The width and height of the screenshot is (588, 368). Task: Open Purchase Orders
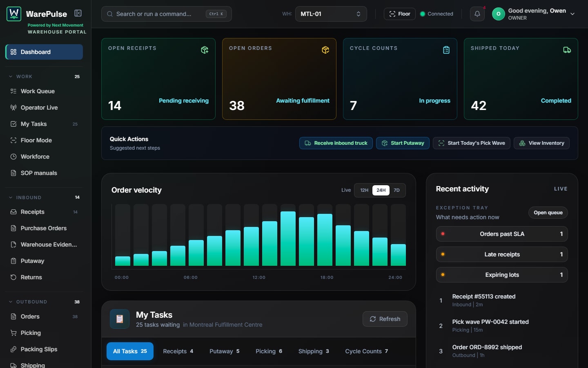44,228
